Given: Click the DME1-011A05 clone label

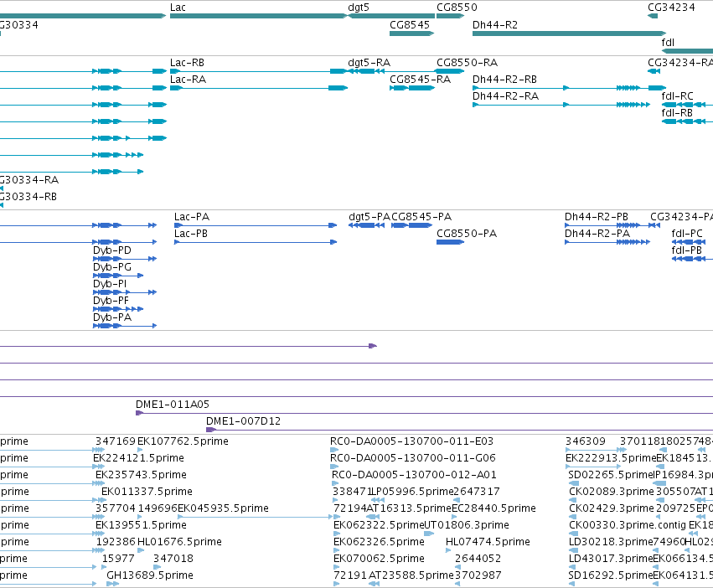Looking at the screenshot, I should click(x=173, y=405).
